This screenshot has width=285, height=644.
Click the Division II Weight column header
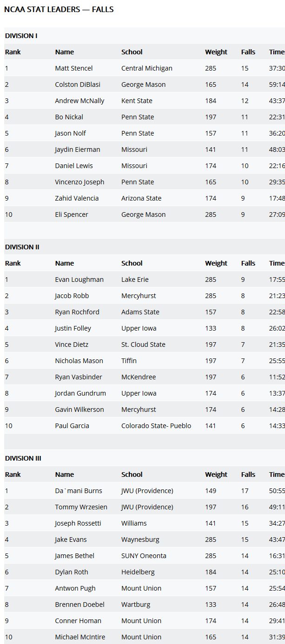pos(216,263)
